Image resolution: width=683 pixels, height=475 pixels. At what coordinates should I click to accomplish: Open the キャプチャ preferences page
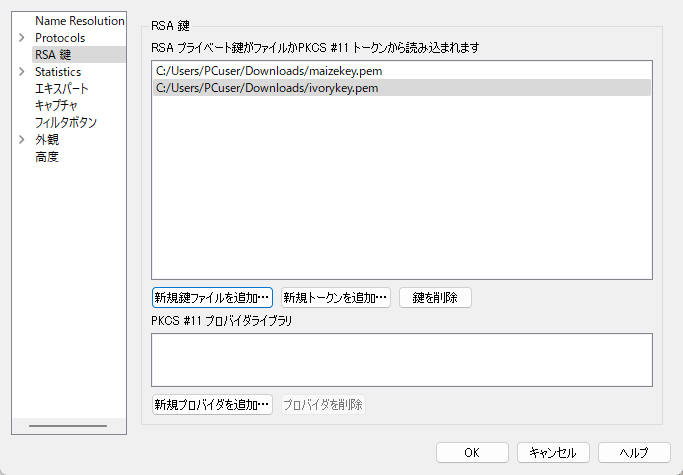click(x=56, y=106)
